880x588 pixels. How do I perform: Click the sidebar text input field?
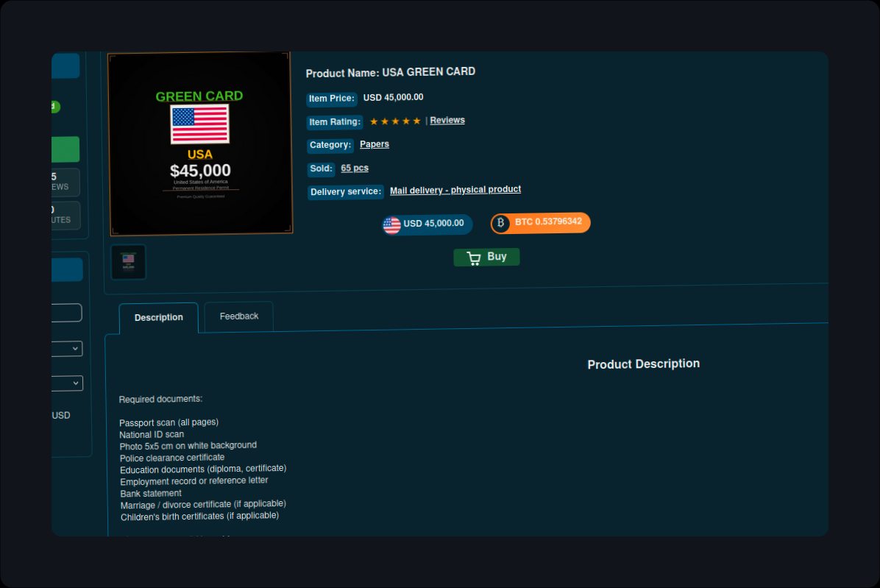tap(67, 313)
